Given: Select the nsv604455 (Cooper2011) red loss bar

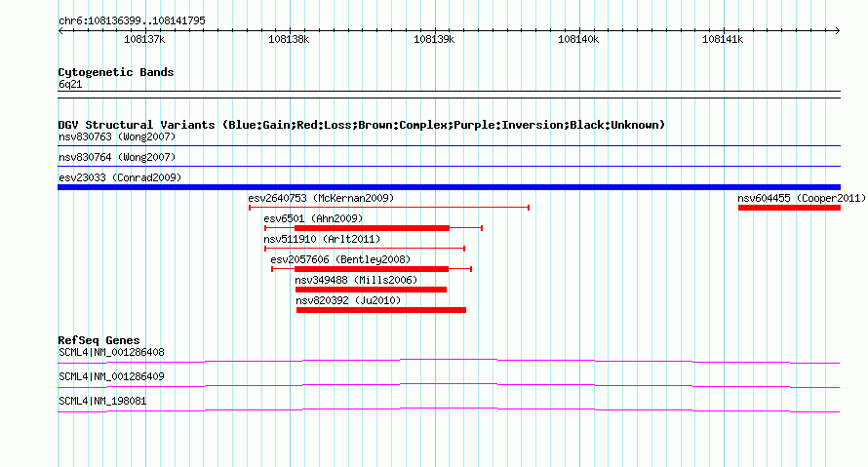Looking at the screenshot, I should point(789,208).
